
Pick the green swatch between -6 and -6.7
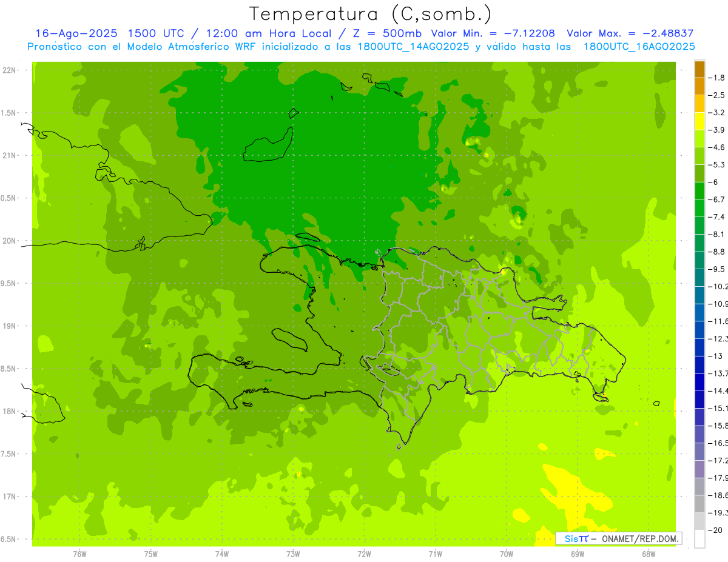tap(700, 191)
